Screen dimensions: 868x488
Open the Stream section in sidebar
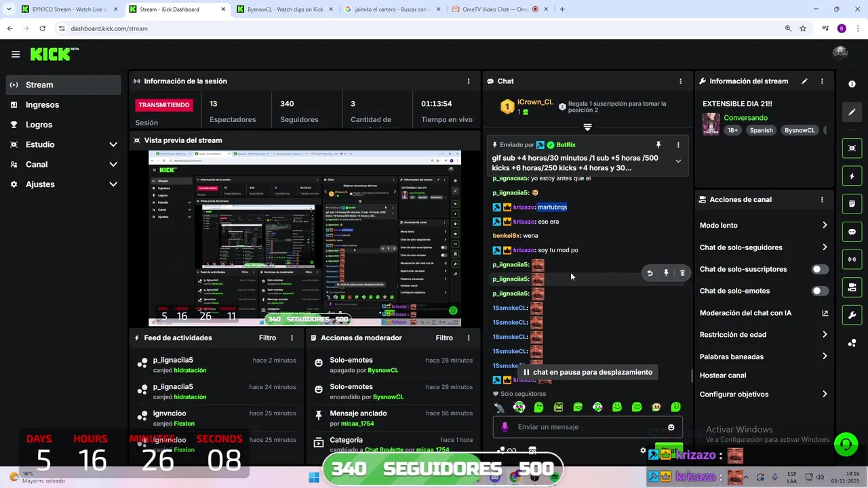click(64, 85)
